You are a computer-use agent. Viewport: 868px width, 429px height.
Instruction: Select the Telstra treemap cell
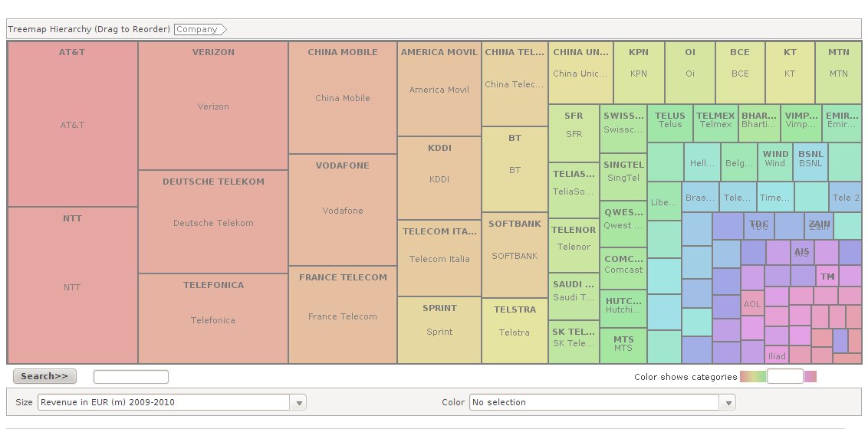click(515, 331)
